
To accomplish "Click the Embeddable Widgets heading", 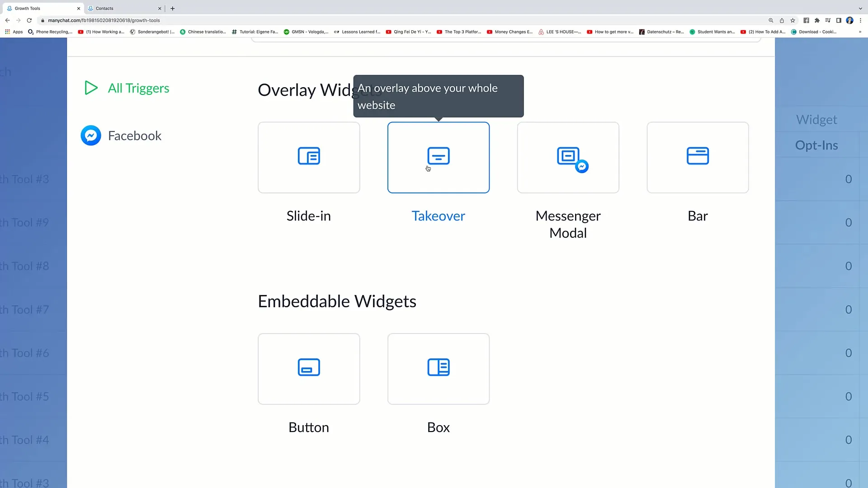I will (x=337, y=301).
